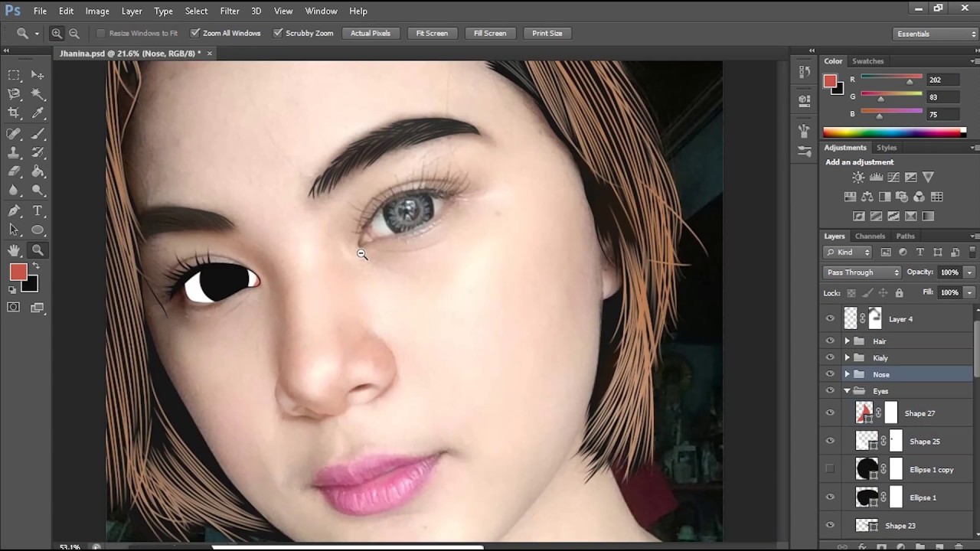This screenshot has width=980, height=551.
Task: Click the Actual Pixels button
Action: (x=371, y=33)
